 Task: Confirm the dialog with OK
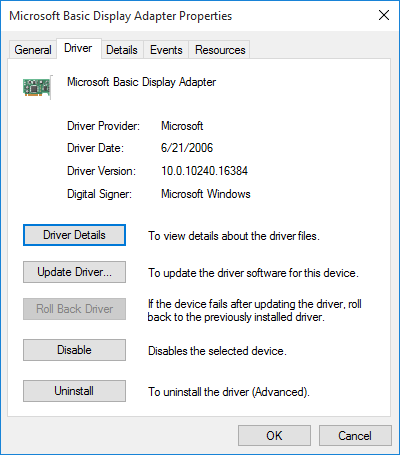274,436
